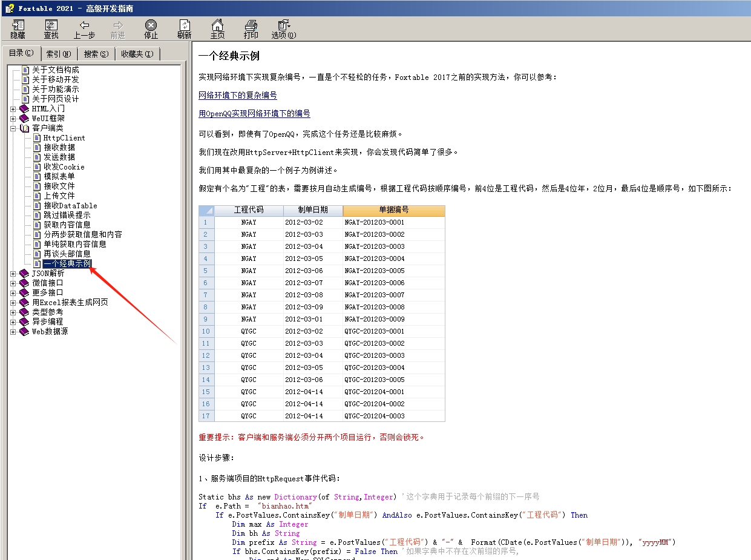
Task: Expand the JSON解析 node
Action: click(13, 274)
